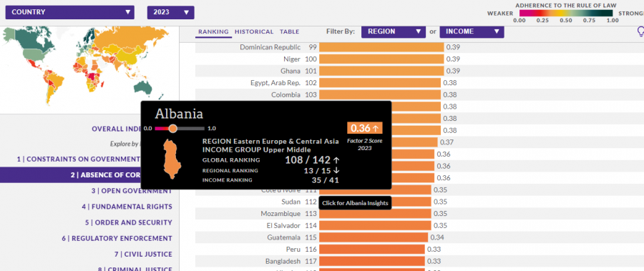Click the rule of law color legend bar

[566, 13]
